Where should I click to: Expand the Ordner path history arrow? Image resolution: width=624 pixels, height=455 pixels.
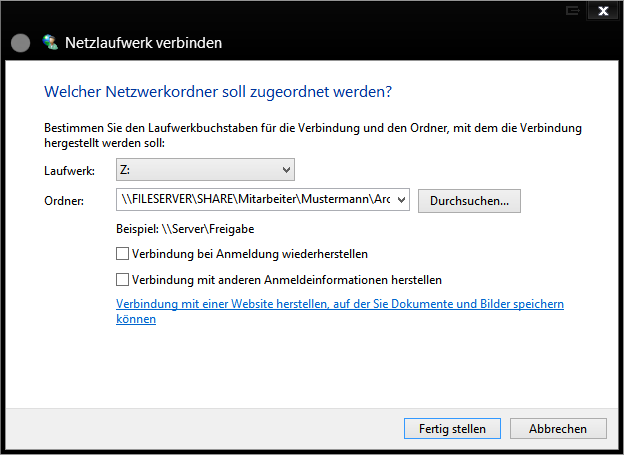(402, 200)
